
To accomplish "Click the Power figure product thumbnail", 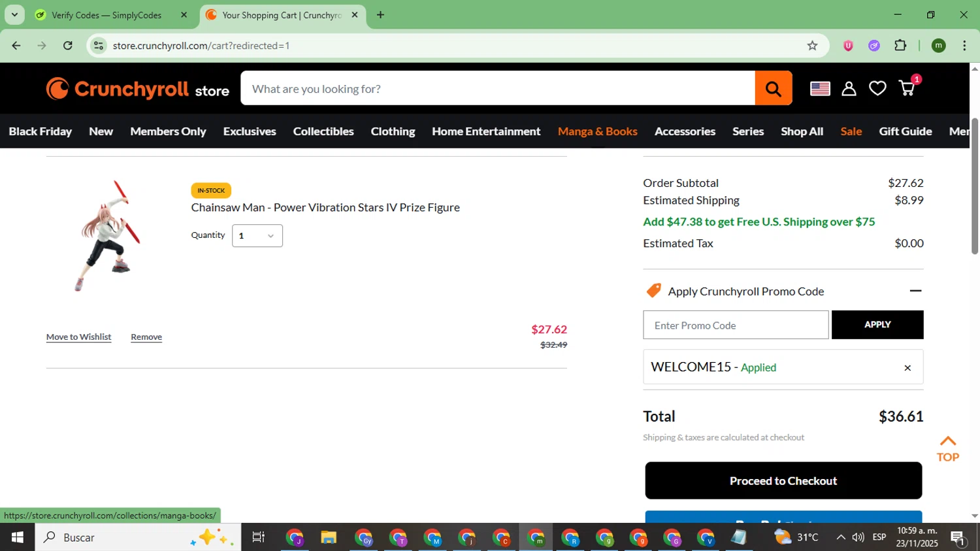I will (x=107, y=235).
